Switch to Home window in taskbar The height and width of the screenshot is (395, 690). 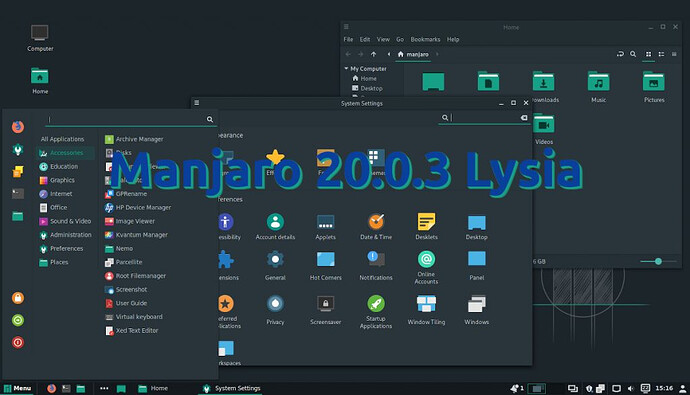(x=153, y=388)
